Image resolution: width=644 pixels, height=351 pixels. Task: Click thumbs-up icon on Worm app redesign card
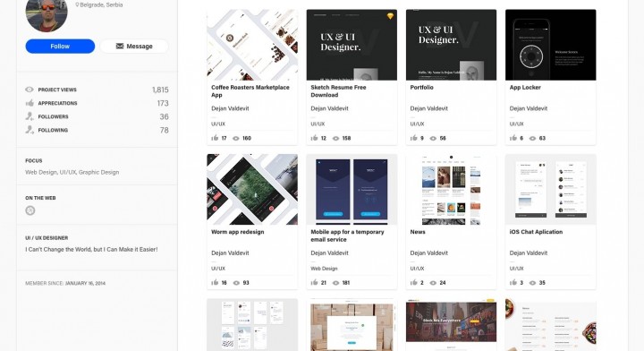pyautogui.click(x=215, y=282)
